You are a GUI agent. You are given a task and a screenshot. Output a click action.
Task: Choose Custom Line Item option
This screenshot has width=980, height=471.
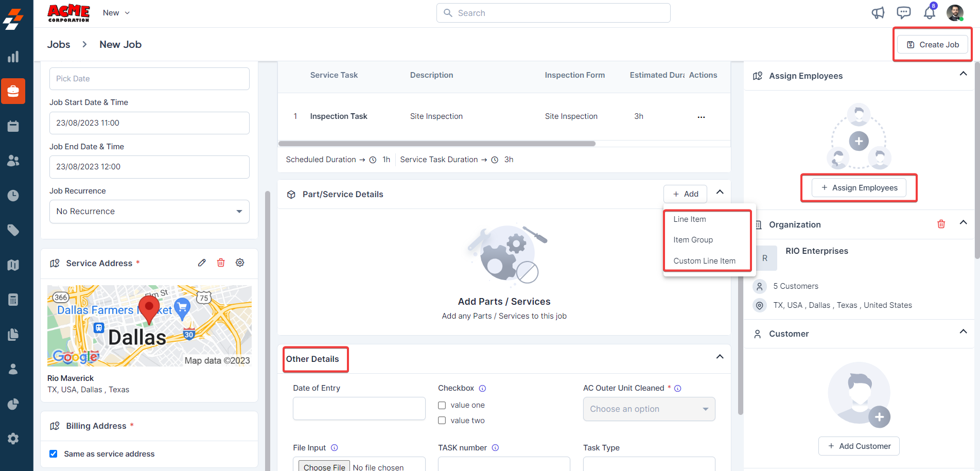click(x=704, y=261)
